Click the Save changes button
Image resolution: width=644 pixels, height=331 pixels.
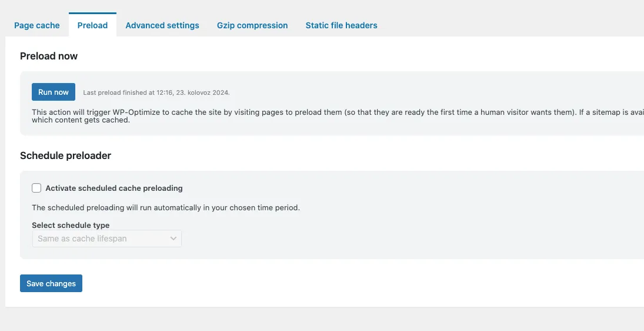click(x=51, y=283)
